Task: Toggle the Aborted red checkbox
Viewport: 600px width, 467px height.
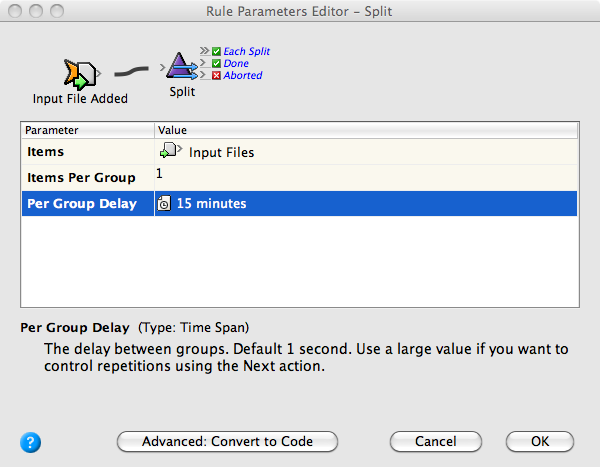Action: tap(216, 75)
